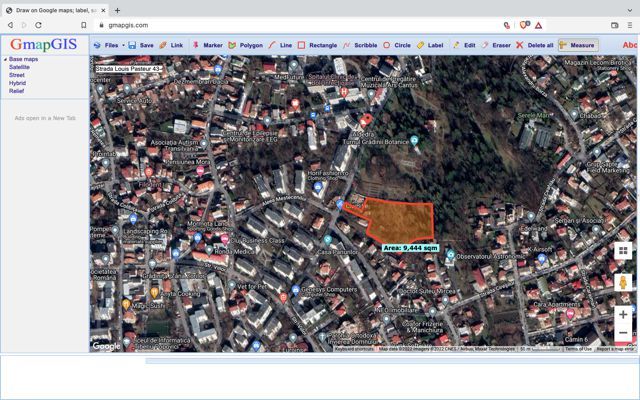The height and width of the screenshot is (400, 640).
Task: Click the Cara Apartments pink marker
Action: click(x=570, y=313)
